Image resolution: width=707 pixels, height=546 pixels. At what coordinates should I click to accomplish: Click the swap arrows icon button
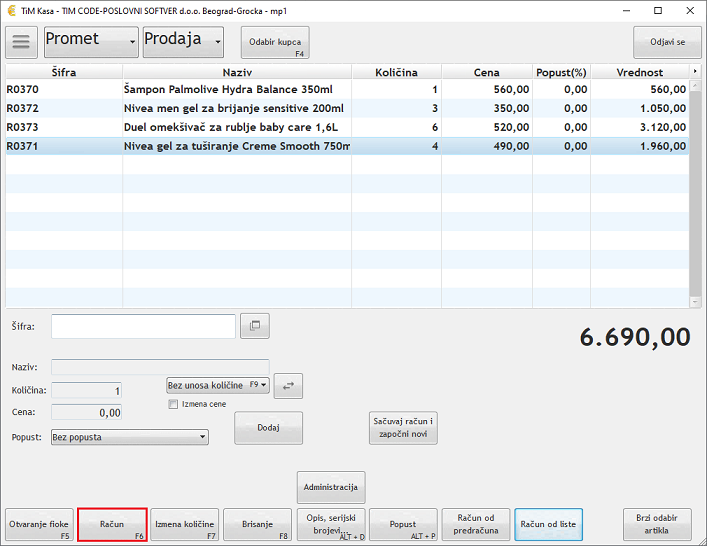pyautogui.click(x=288, y=386)
